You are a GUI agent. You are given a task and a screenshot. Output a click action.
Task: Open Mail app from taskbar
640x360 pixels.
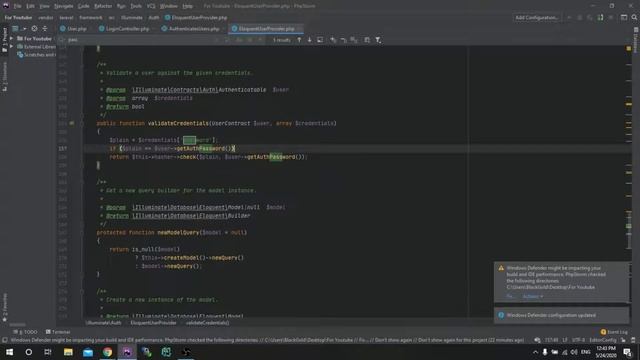click(x=88, y=352)
